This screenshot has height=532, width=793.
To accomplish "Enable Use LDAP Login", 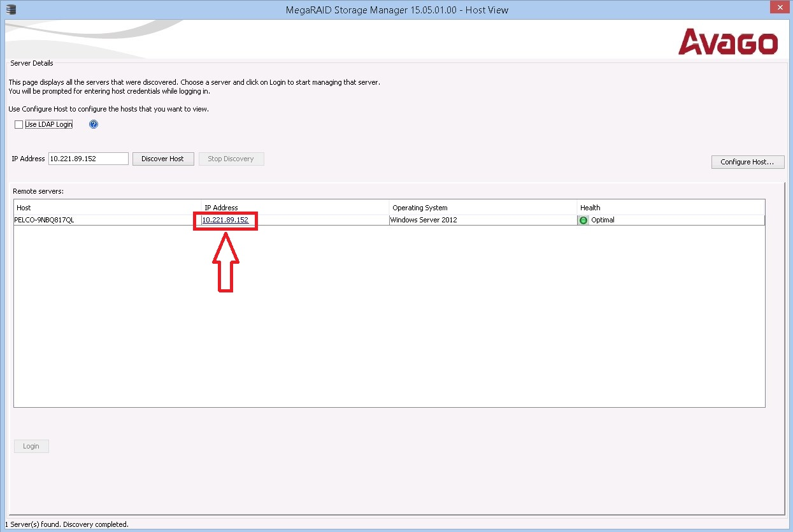I will tap(18, 124).
